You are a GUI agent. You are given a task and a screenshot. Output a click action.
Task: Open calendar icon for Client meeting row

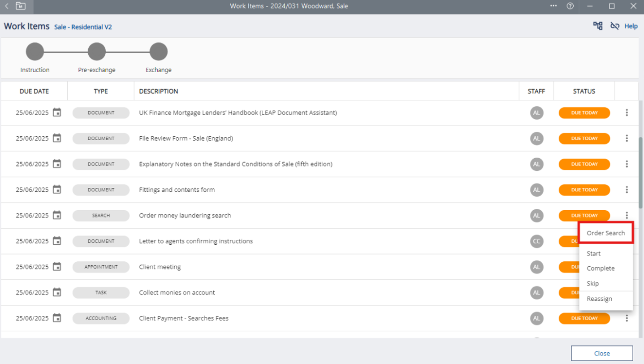[57, 267]
